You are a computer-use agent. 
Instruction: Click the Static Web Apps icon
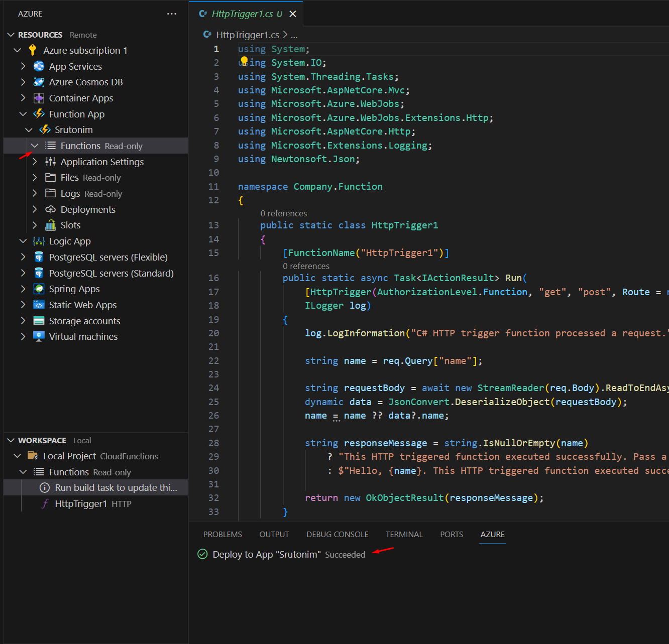click(x=39, y=305)
